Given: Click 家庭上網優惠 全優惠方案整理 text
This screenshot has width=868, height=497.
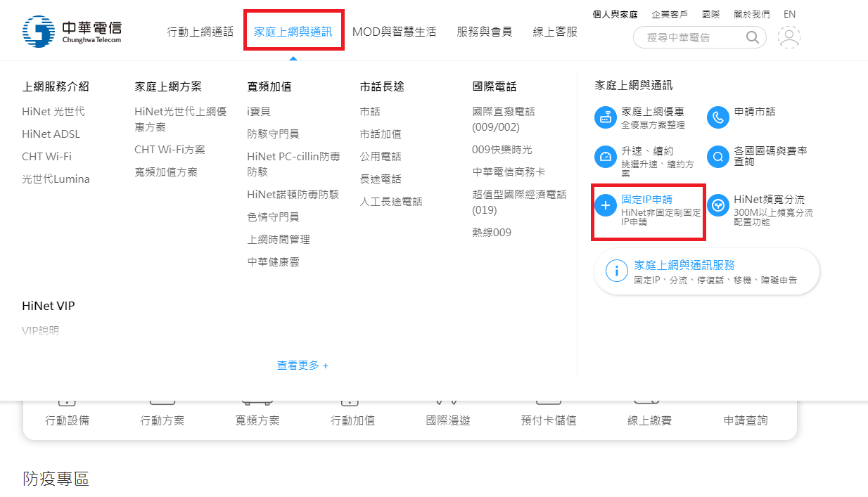Looking at the screenshot, I should (x=653, y=117).
